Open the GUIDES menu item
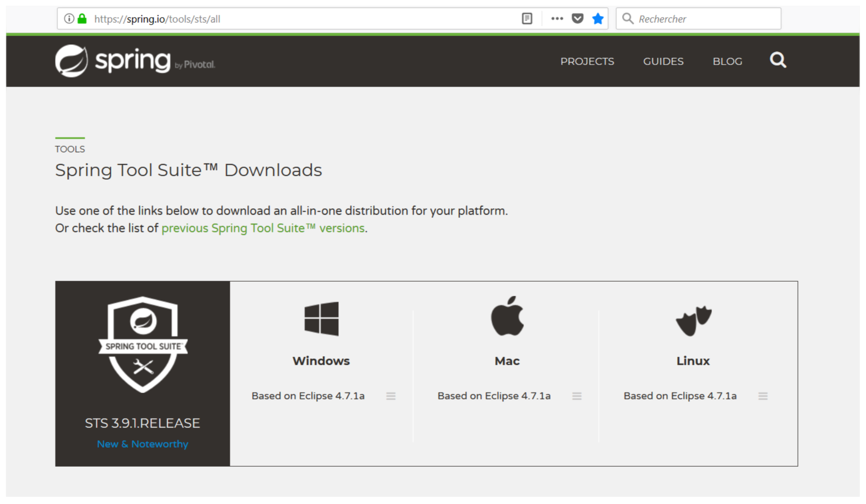 [x=663, y=62]
